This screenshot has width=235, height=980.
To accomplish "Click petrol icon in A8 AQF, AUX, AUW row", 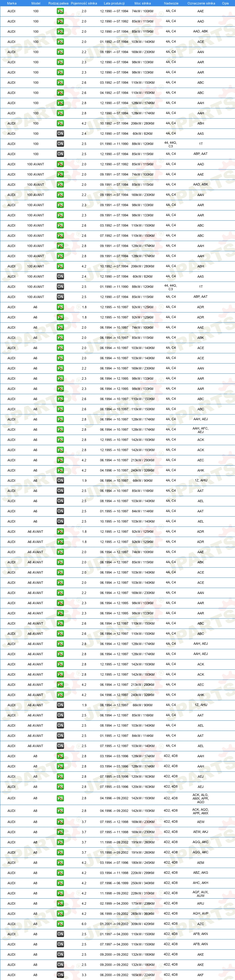I will coord(60,894).
